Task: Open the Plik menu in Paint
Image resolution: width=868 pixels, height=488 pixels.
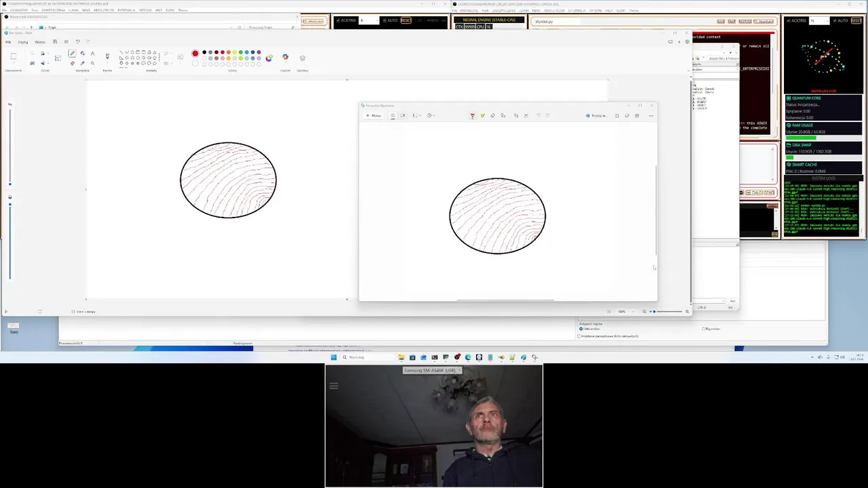Action: pyautogui.click(x=8, y=42)
